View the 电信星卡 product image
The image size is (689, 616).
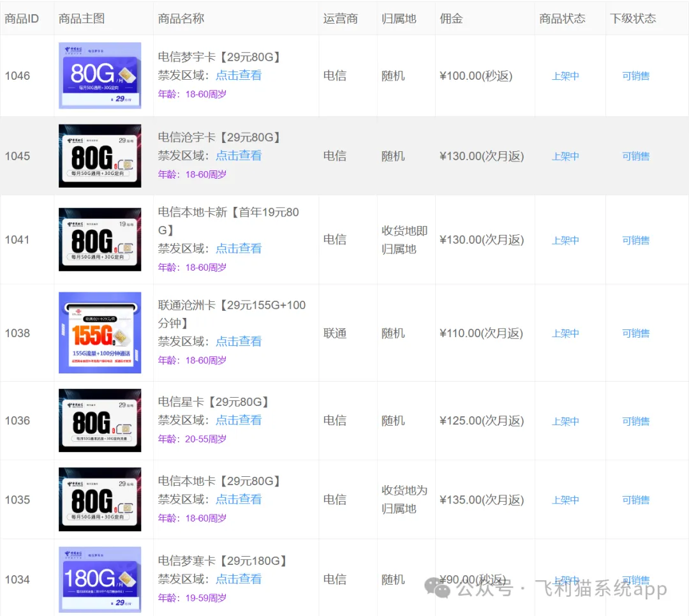coord(100,420)
